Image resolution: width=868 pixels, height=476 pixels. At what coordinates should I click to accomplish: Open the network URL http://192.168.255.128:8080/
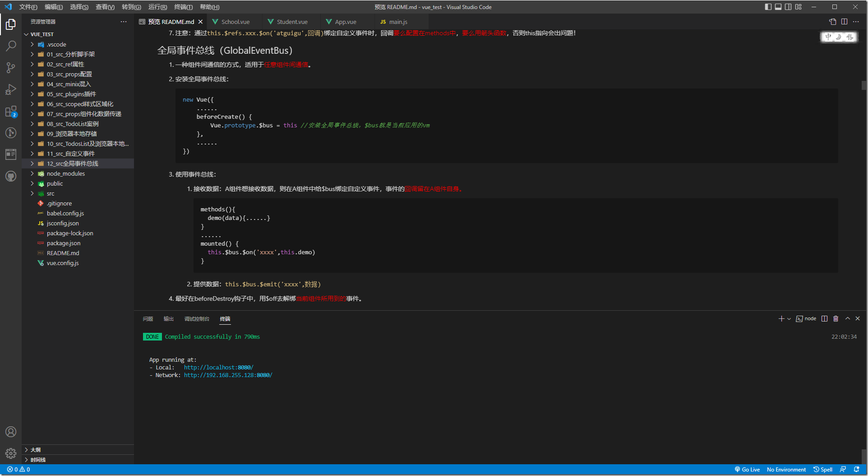point(228,375)
